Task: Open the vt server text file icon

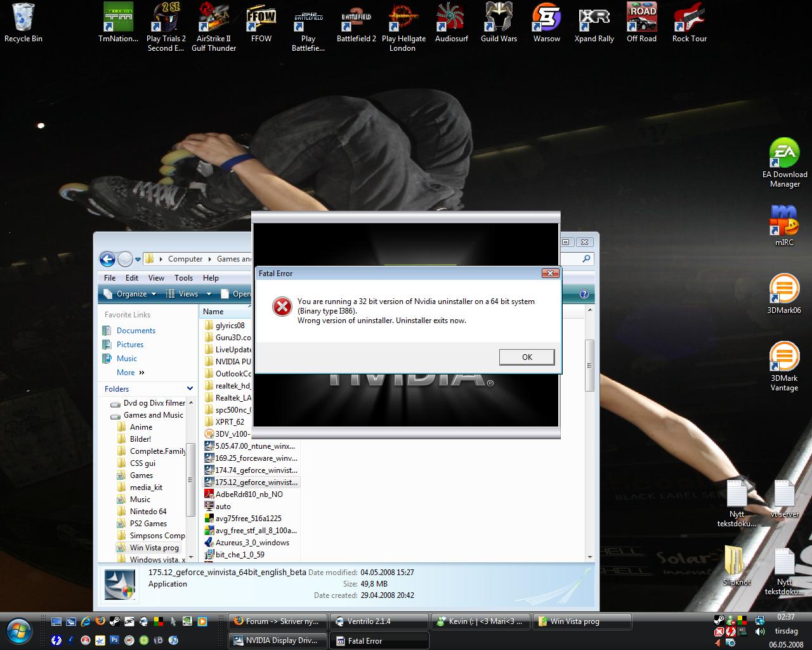Action: click(785, 498)
